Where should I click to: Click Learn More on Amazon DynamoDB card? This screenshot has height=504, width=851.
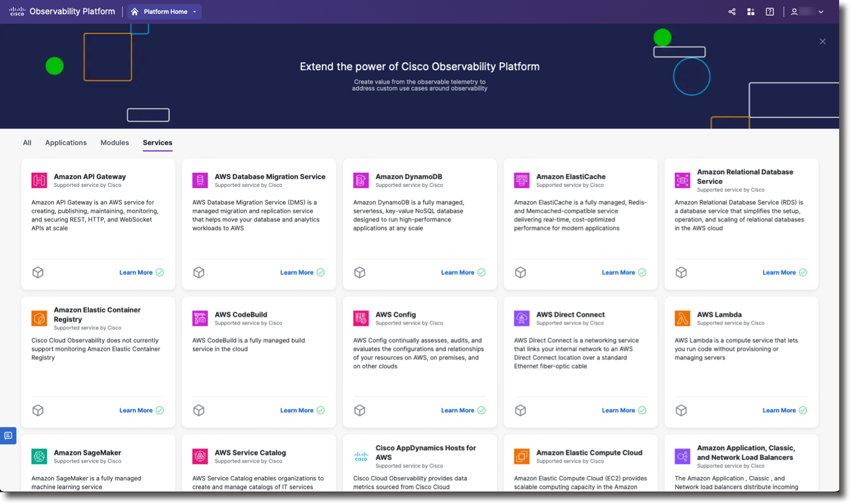(x=457, y=273)
